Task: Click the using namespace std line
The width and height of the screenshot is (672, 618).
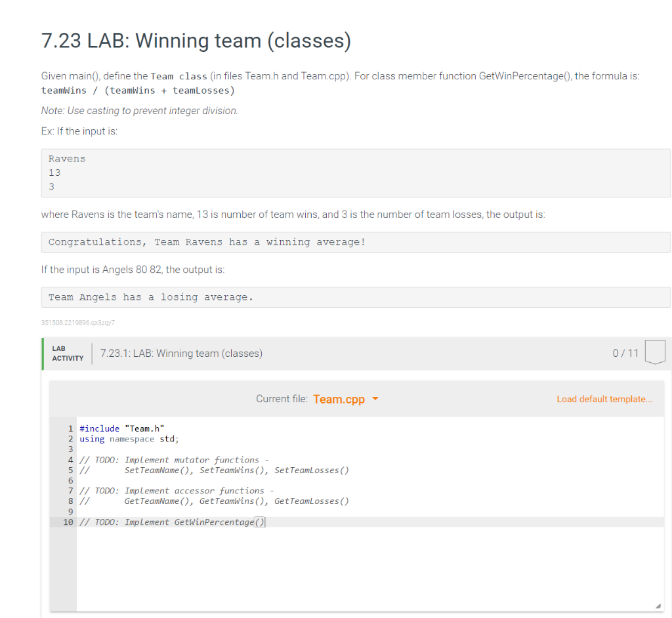Action: pyautogui.click(x=129, y=439)
